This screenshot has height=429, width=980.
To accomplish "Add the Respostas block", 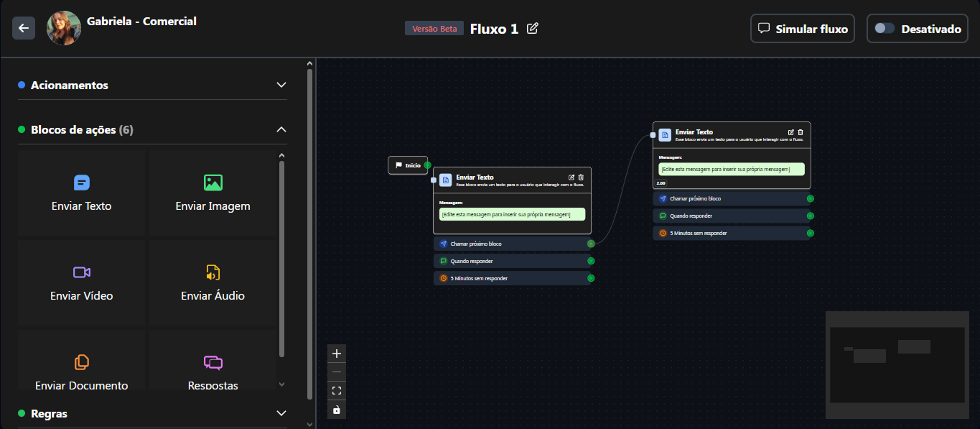I will click(x=213, y=370).
